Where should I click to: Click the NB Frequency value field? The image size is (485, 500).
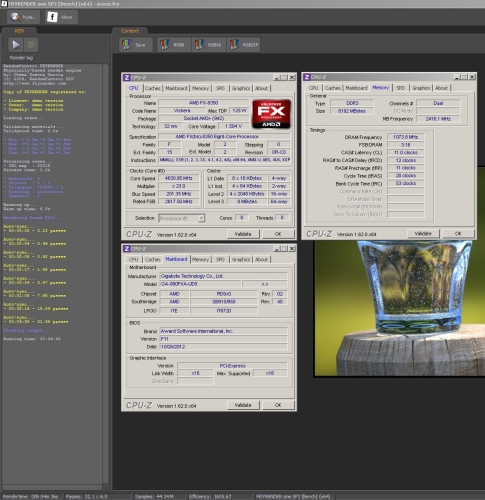438,119
